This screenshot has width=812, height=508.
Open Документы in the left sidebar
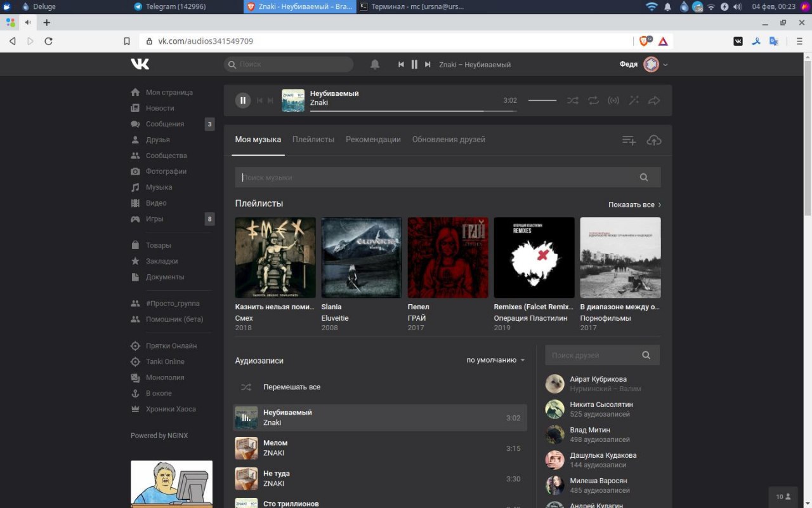click(x=165, y=277)
